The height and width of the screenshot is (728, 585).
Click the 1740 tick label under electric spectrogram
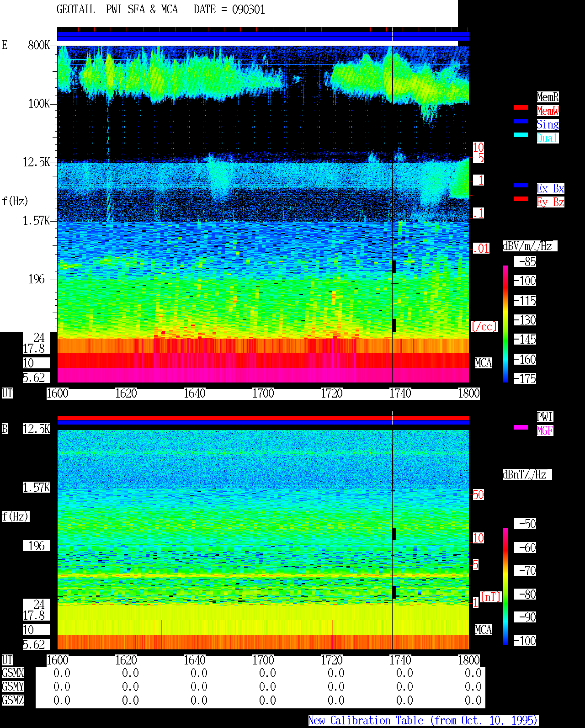coord(400,393)
